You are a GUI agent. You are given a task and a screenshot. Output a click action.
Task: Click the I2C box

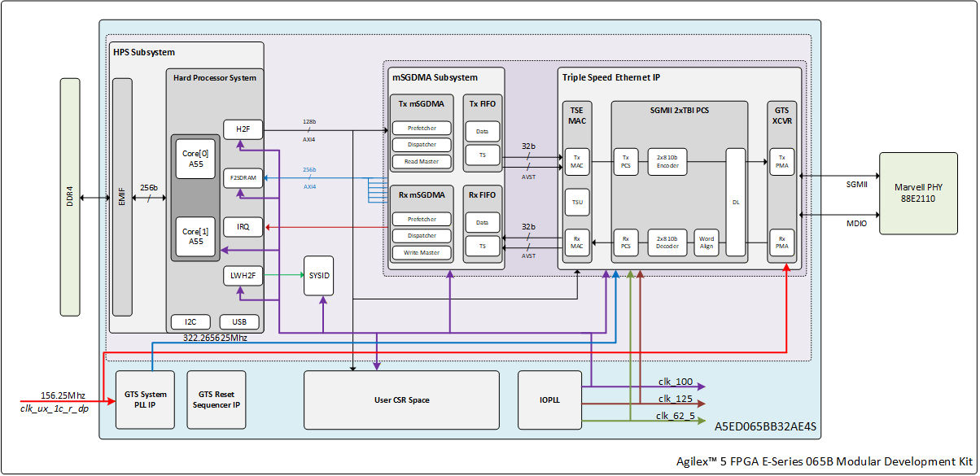point(190,321)
